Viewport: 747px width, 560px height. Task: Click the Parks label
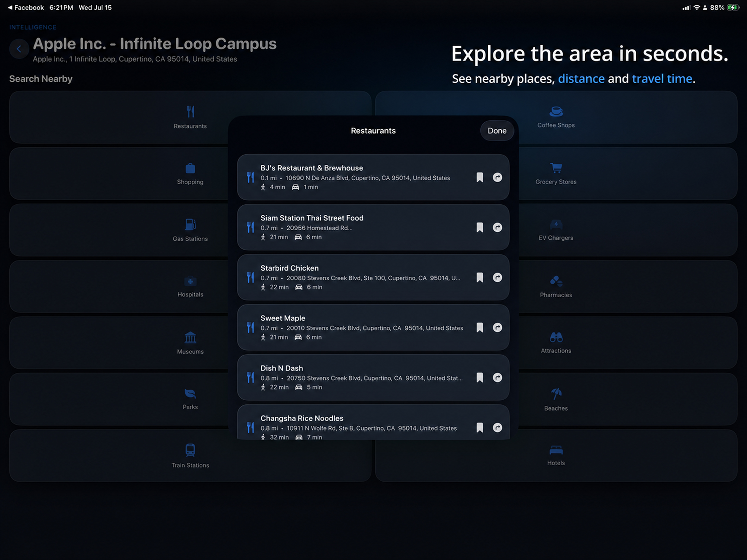(x=191, y=407)
